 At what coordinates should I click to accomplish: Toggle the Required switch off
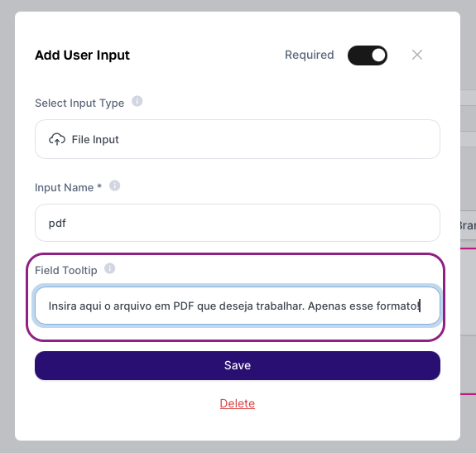368,55
